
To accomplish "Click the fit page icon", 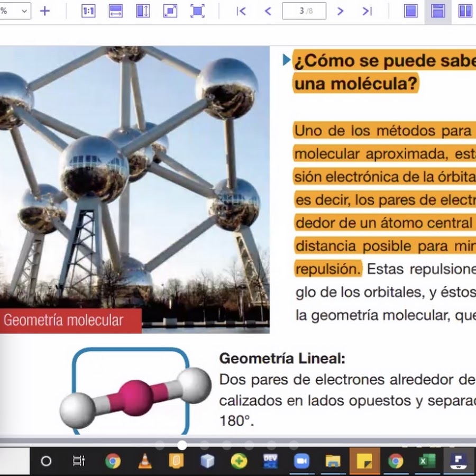I will 170,11.
